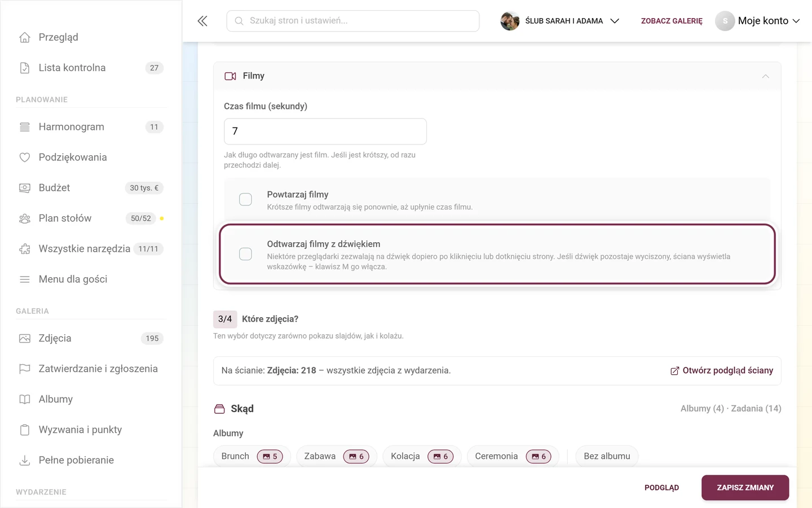The width and height of the screenshot is (812, 508).
Task: Expand the Moje konto menu
Action: [x=758, y=21]
